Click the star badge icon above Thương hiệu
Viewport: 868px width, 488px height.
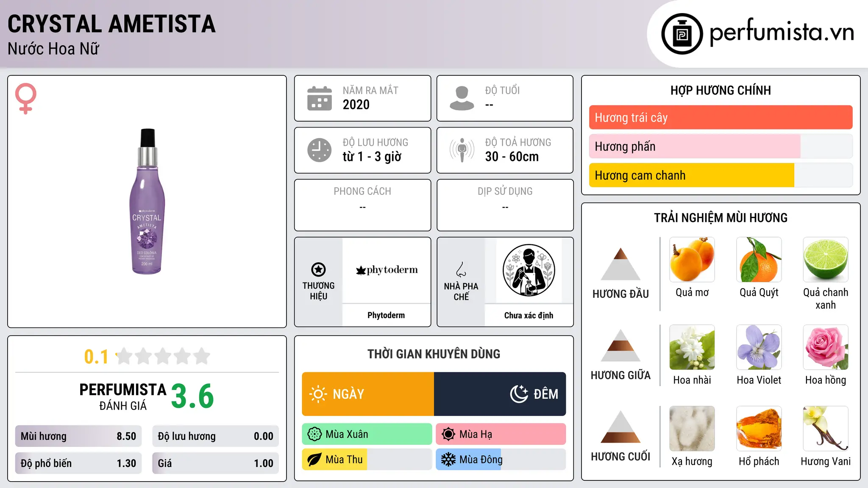318,269
